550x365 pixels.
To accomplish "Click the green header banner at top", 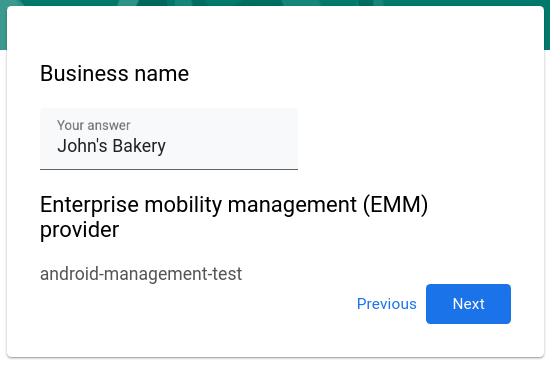I will (275, 3).
